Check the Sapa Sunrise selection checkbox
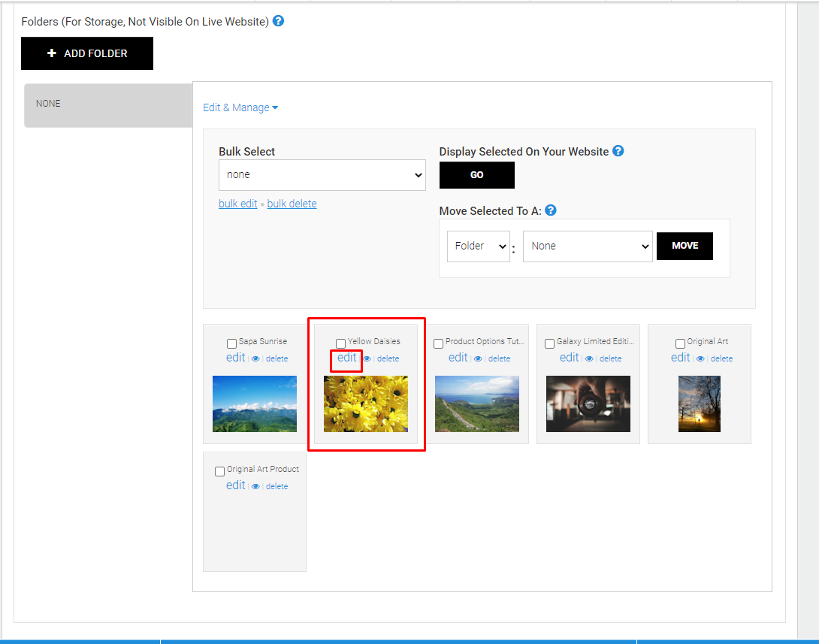The height and width of the screenshot is (644, 819). [x=231, y=343]
